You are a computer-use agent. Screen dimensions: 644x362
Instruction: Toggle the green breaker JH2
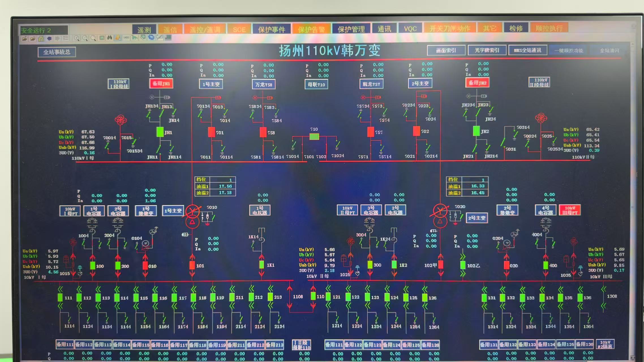point(476,131)
